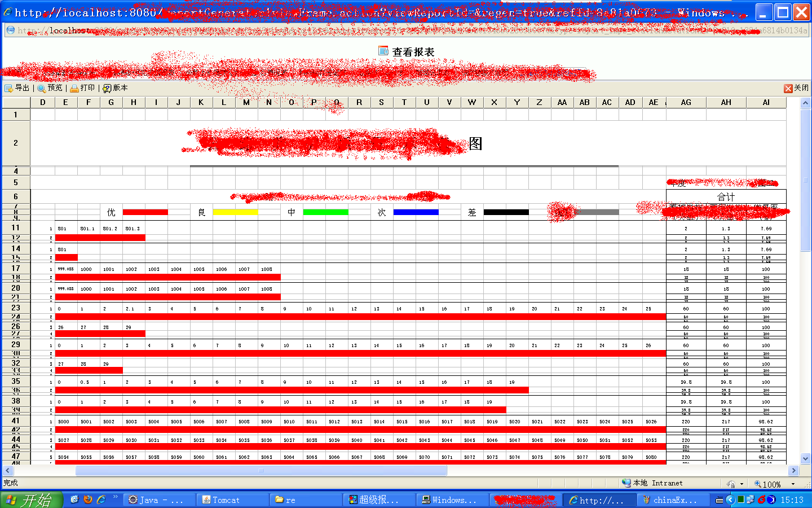This screenshot has width=812, height=508.
Task: Click the gray legend swatch
Action: coord(597,212)
